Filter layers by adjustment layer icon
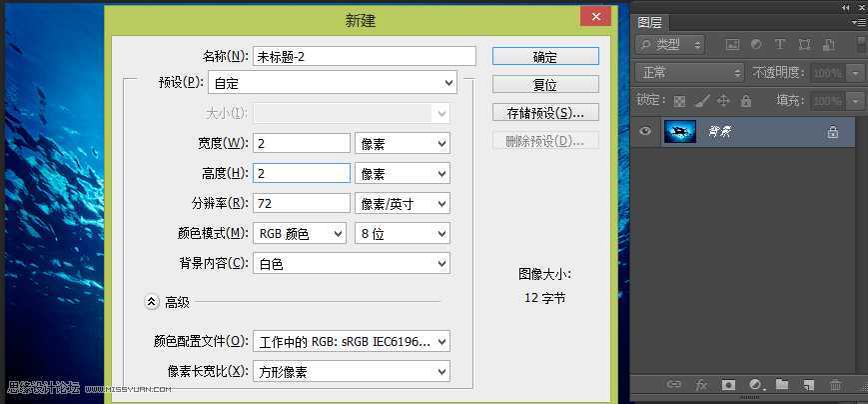Viewport: 868px width, 404px height. tap(755, 45)
